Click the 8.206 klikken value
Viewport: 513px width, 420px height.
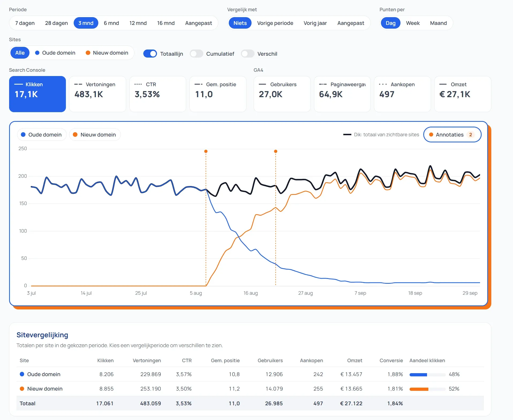coord(106,374)
